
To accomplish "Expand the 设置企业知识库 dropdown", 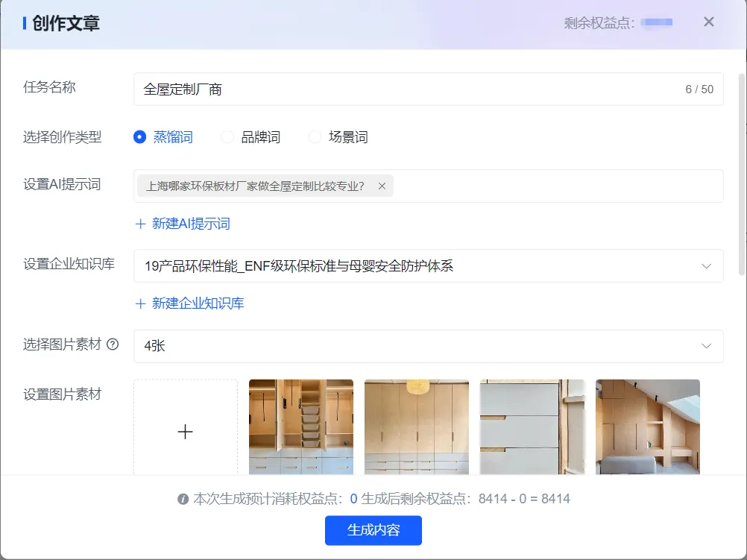I will click(x=706, y=266).
